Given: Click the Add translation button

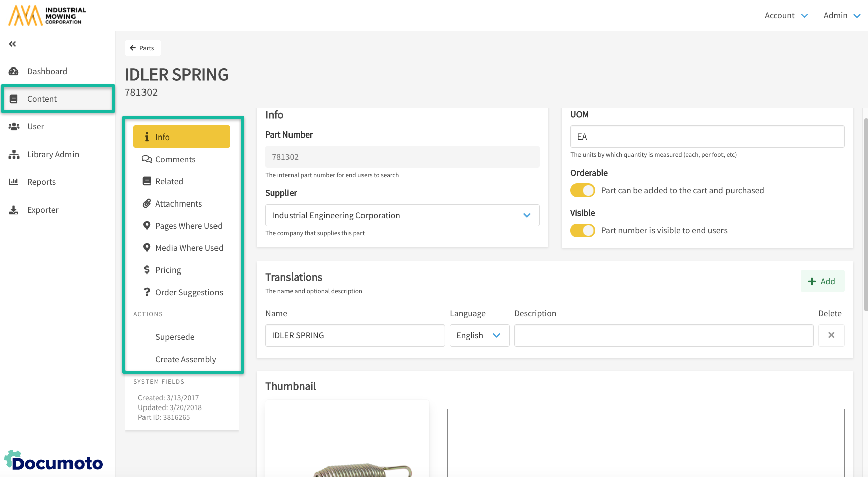Looking at the screenshot, I should coord(822,281).
